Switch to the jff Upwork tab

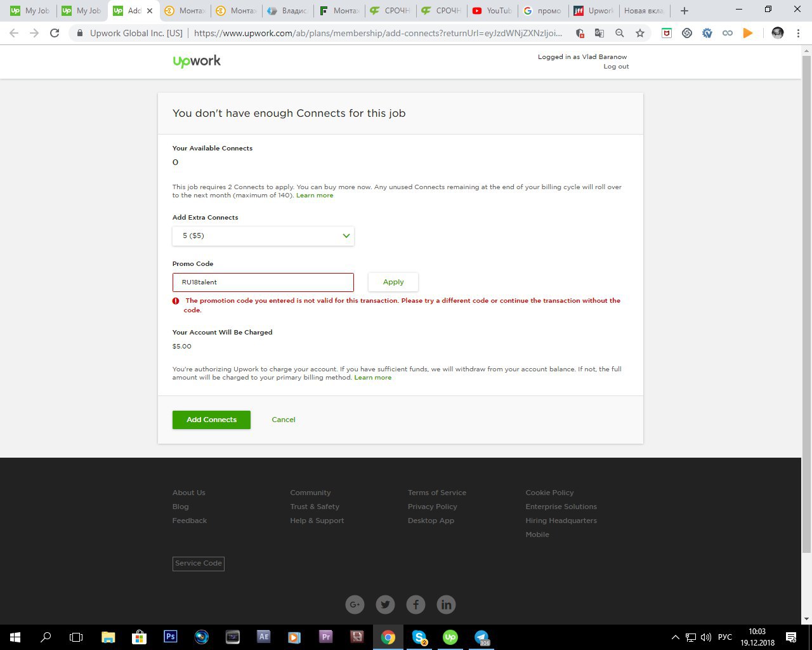(594, 11)
